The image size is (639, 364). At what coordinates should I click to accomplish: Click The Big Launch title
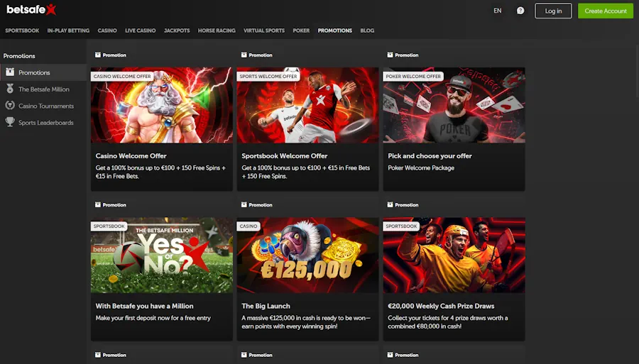coord(266,307)
